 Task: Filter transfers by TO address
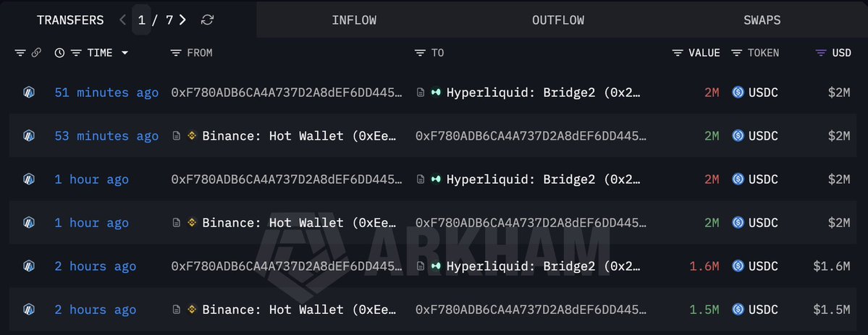[x=420, y=53]
